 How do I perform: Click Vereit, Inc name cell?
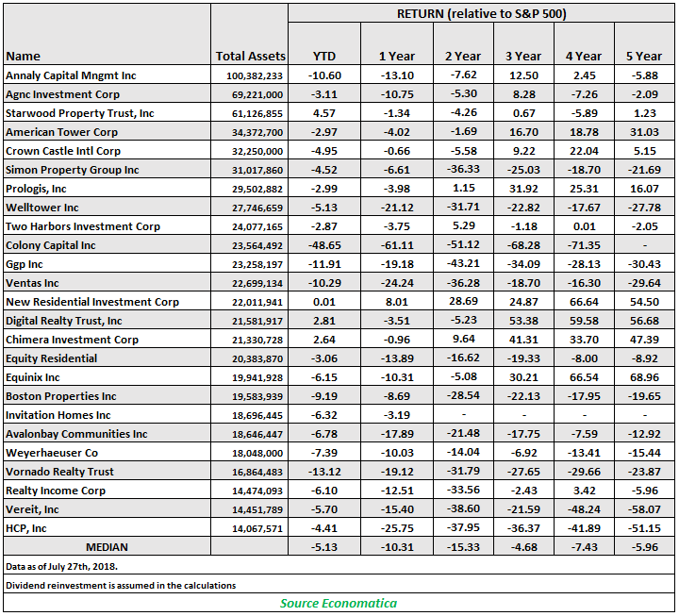[x=32, y=509]
